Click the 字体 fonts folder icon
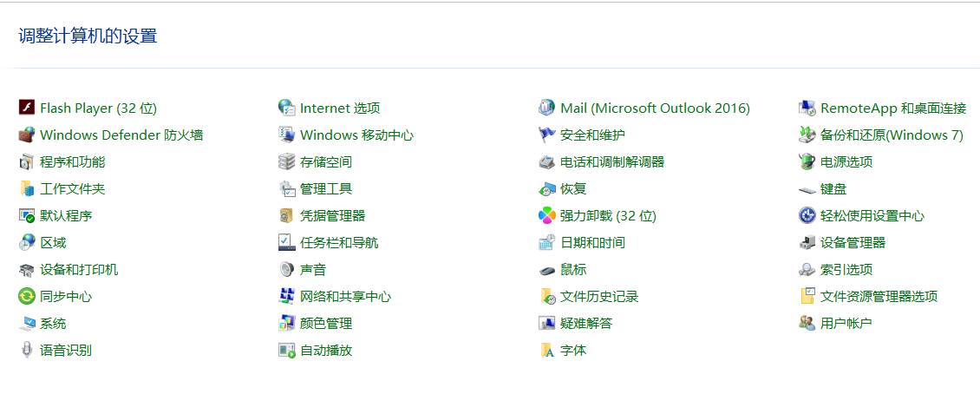Screen dimensions: 980x414 [x=546, y=350]
